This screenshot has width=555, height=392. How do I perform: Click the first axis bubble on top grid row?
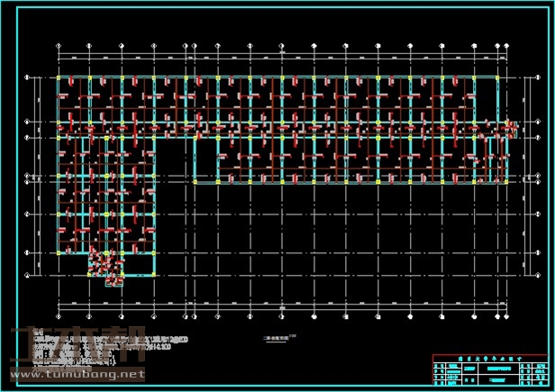click(59, 44)
